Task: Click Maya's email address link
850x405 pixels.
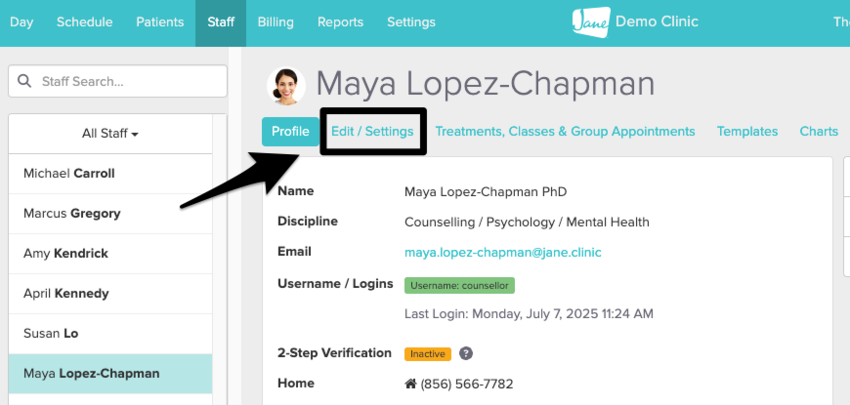Action: click(x=503, y=253)
